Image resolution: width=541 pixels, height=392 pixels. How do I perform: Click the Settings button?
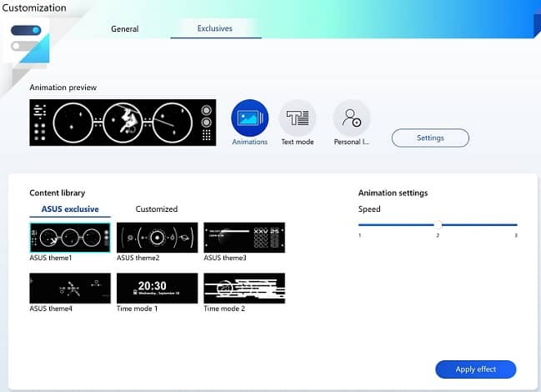click(x=430, y=138)
